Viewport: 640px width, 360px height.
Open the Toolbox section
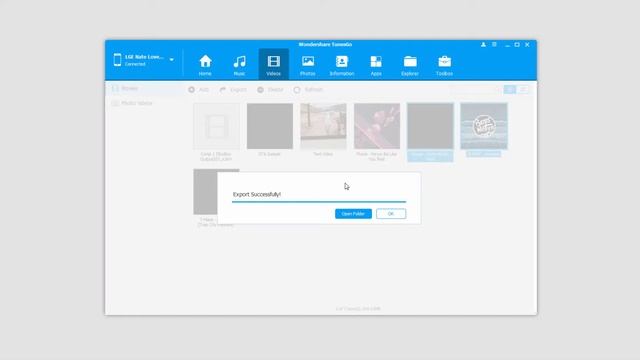pyautogui.click(x=444, y=65)
